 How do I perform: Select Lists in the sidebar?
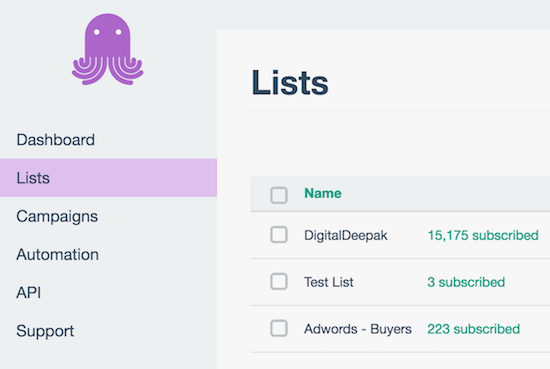(x=108, y=178)
